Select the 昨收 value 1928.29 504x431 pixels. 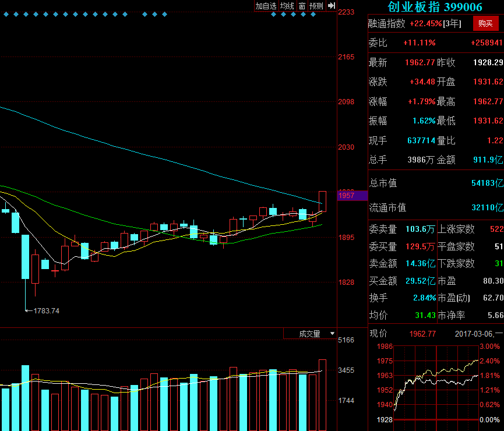(488, 62)
